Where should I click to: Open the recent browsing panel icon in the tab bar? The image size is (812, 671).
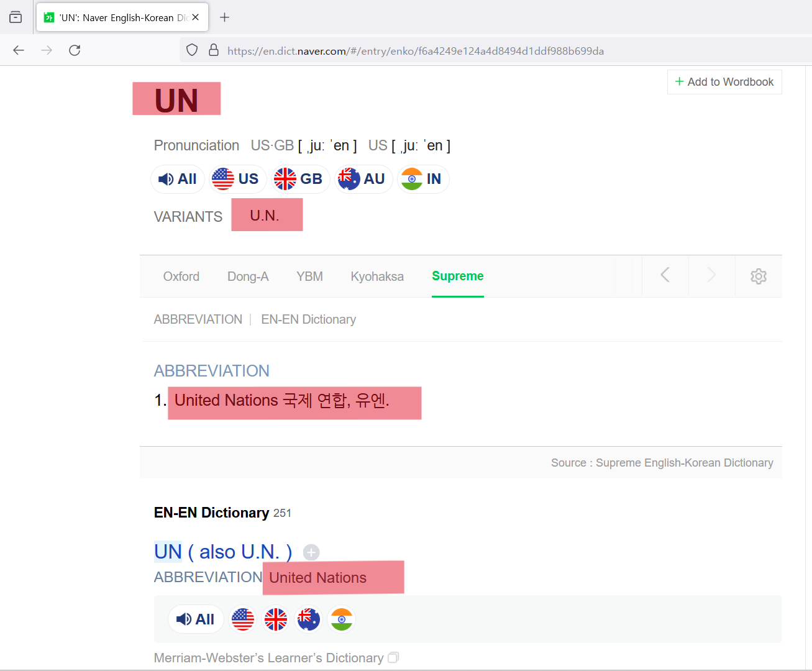pyautogui.click(x=16, y=17)
